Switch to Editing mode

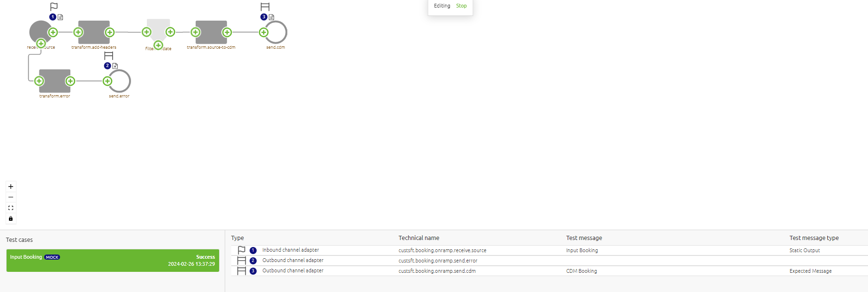pos(442,6)
